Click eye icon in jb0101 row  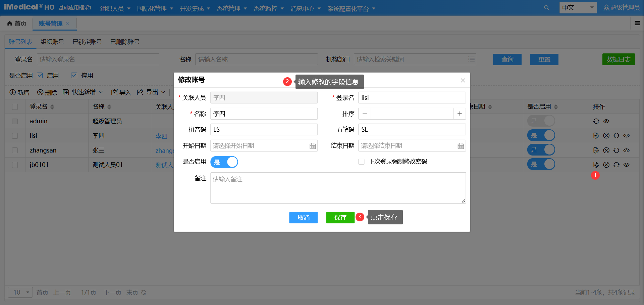pyautogui.click(x=626, y=165)
